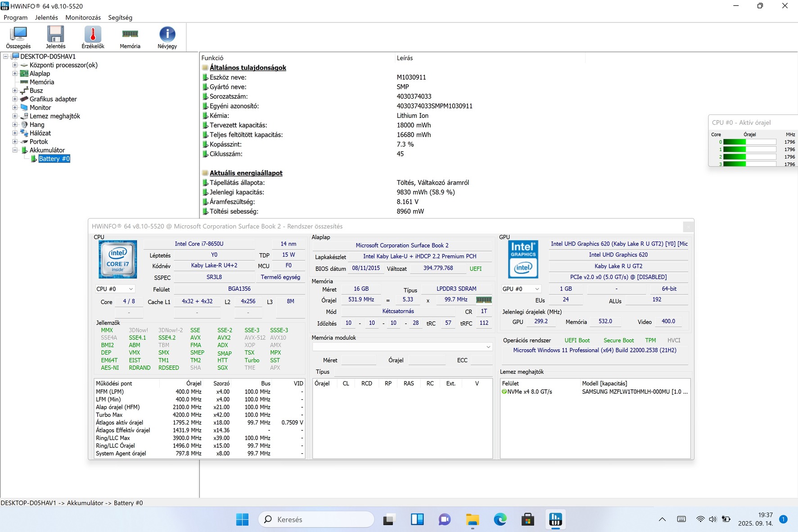Select Battery #0 in the tree
This screenshot has width=798, height=532.
pos(54,159)
